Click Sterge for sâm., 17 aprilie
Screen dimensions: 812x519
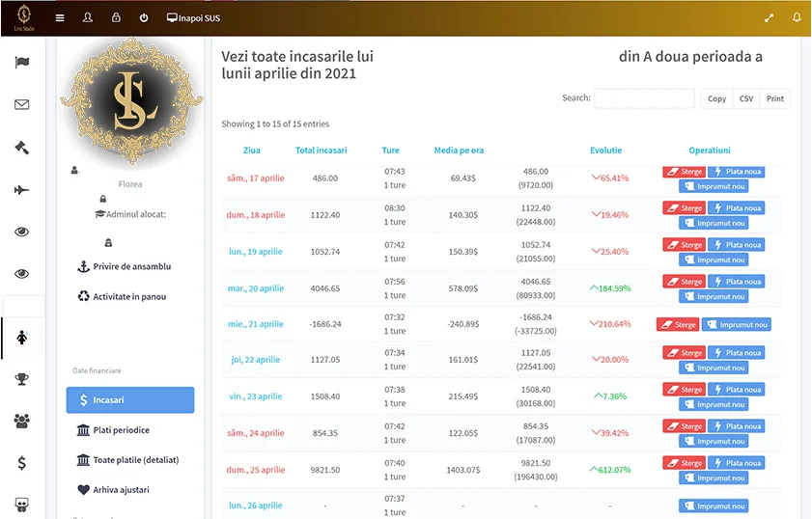click(684, 172)
